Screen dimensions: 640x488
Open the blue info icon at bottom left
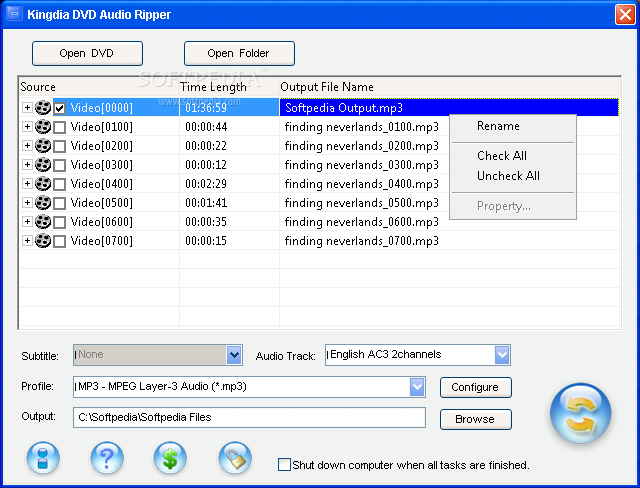point(43,458)
